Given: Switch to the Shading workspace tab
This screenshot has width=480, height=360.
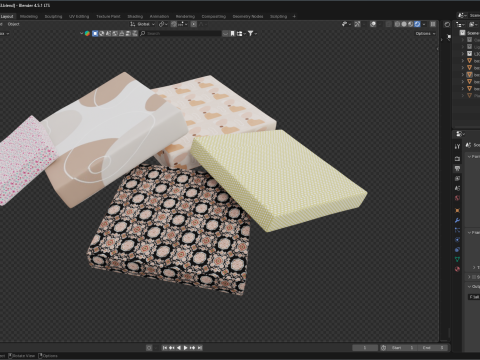Looking at the screenshot, I should 135,16.
